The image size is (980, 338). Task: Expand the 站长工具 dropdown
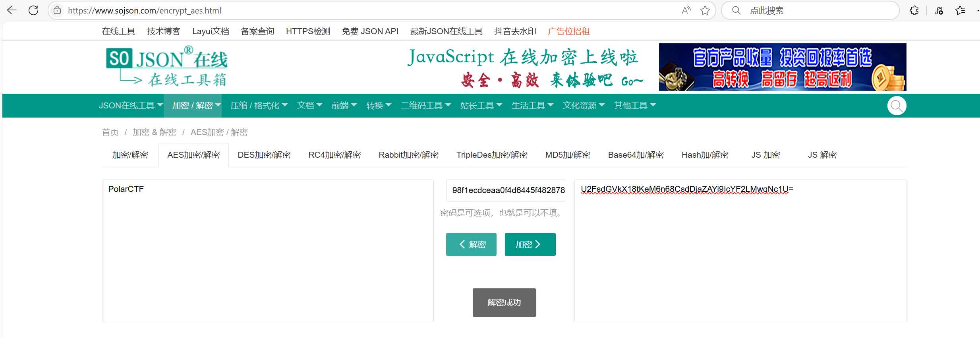[x=481, y=106]
